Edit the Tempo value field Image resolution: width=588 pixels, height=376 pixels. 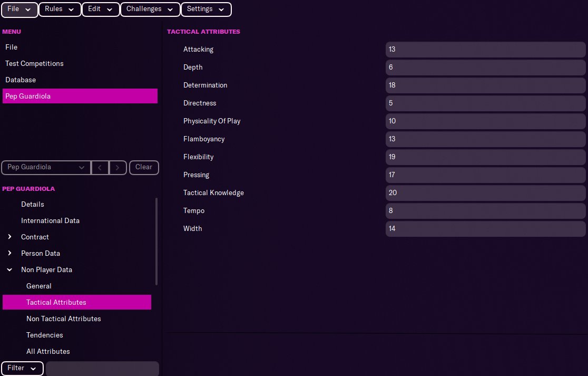[x=485, y=210]
